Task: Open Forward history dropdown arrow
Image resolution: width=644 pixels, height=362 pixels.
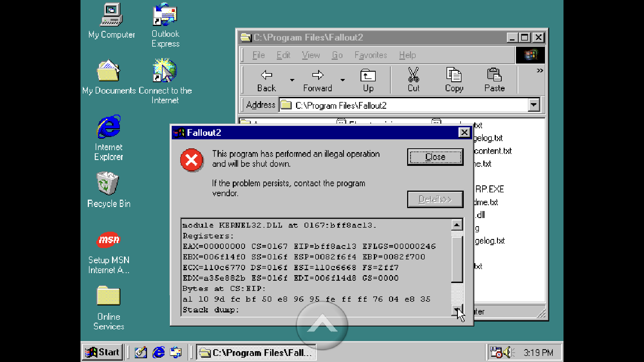Action: click(x=343, y=80)
